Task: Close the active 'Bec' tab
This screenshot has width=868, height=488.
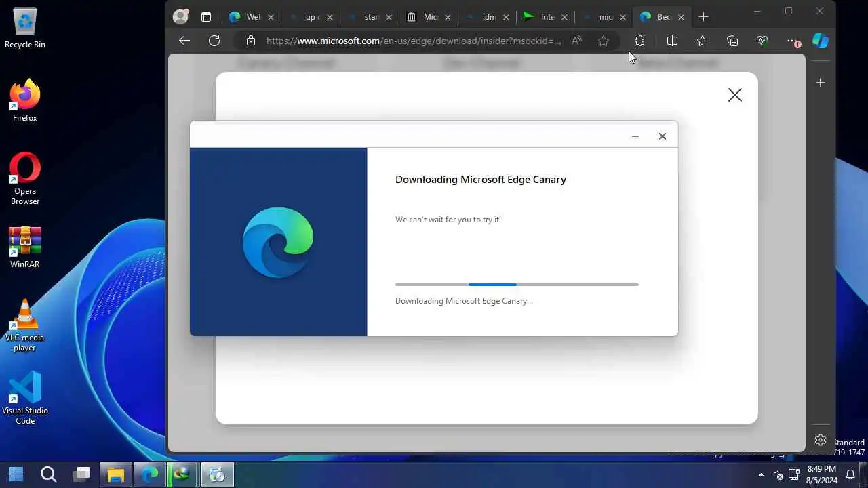Action: click(681, 17)
